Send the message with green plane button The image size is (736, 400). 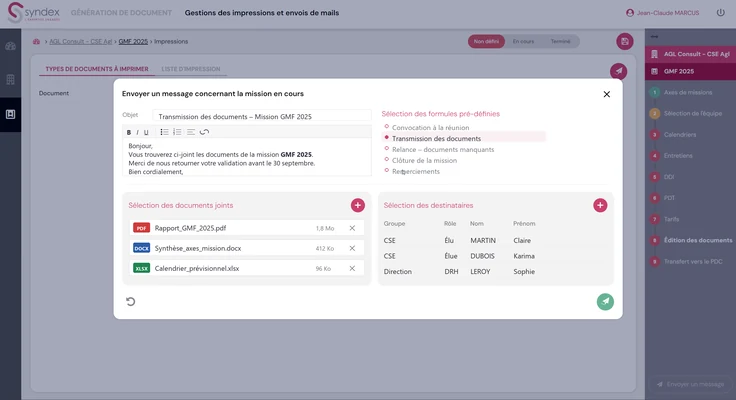click(605, 301)
